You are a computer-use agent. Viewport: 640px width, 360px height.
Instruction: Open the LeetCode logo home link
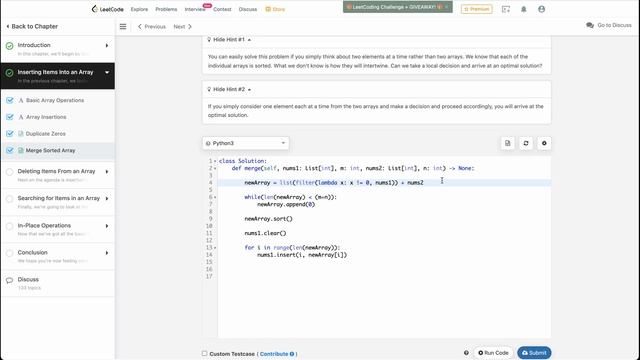click(107, 9)
